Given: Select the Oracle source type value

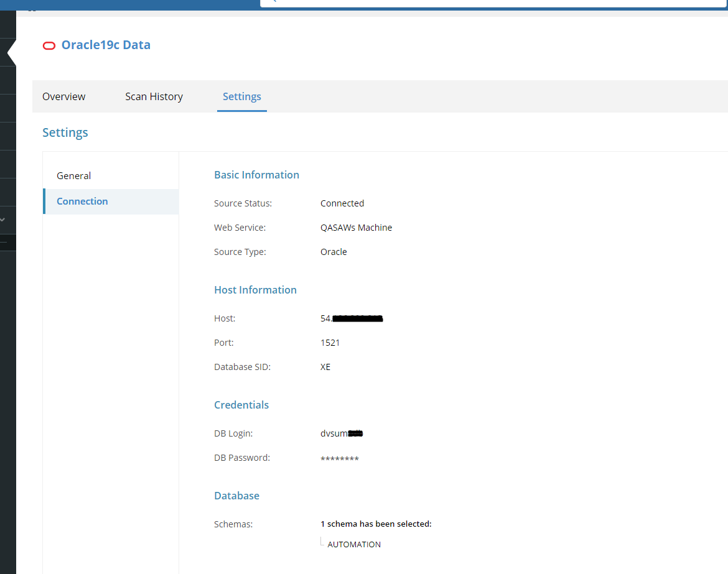Looking at the screenshot, I should pos(334,252).
